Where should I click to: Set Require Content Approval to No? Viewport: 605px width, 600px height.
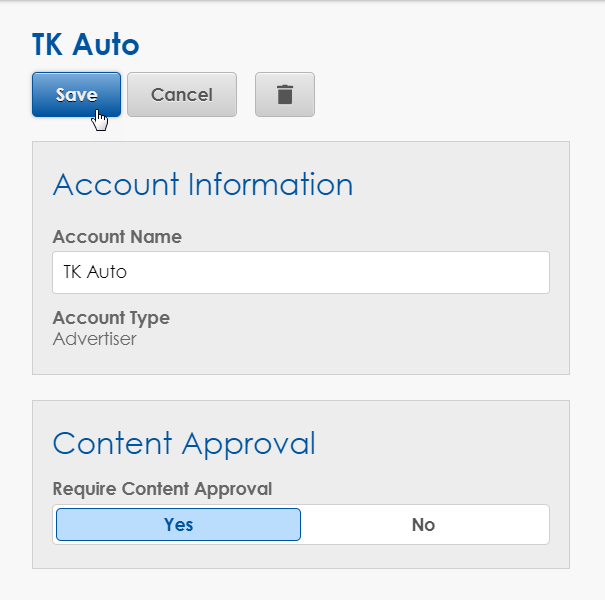click(423, 524)
